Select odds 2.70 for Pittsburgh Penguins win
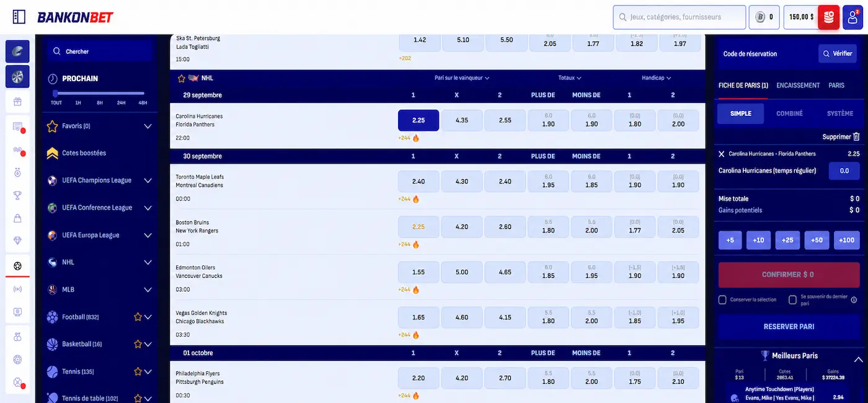868x403 pixels. 505,378
